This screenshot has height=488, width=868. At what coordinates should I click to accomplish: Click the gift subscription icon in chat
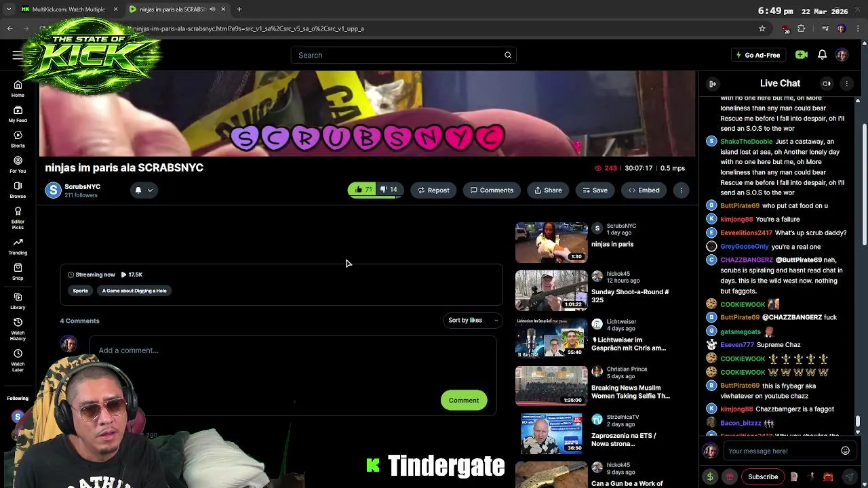[730, 476]
